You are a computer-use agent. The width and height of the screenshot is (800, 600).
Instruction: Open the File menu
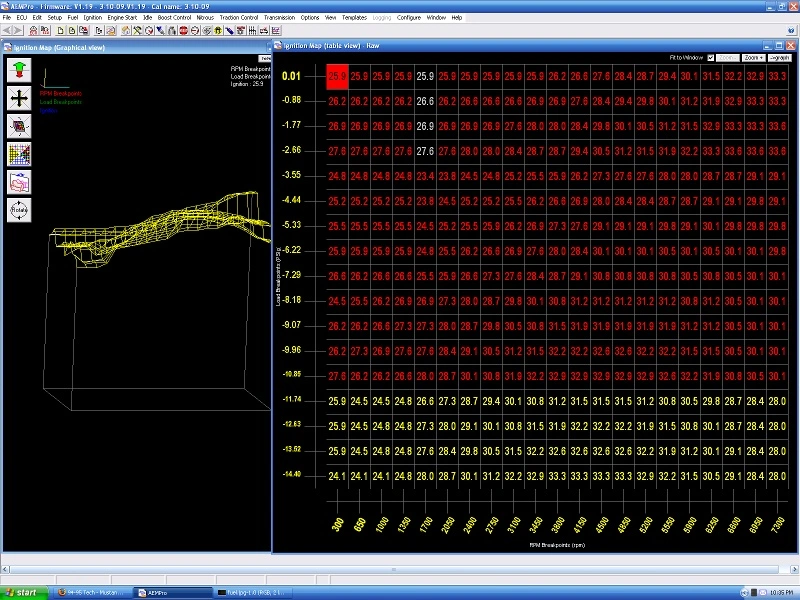[x=7, y=17]
